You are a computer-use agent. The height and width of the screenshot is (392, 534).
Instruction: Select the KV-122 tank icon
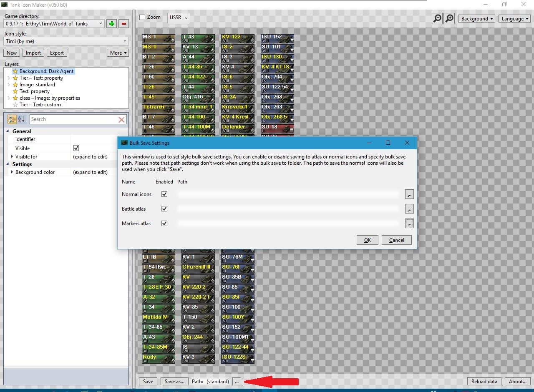(x=238, y=38)
